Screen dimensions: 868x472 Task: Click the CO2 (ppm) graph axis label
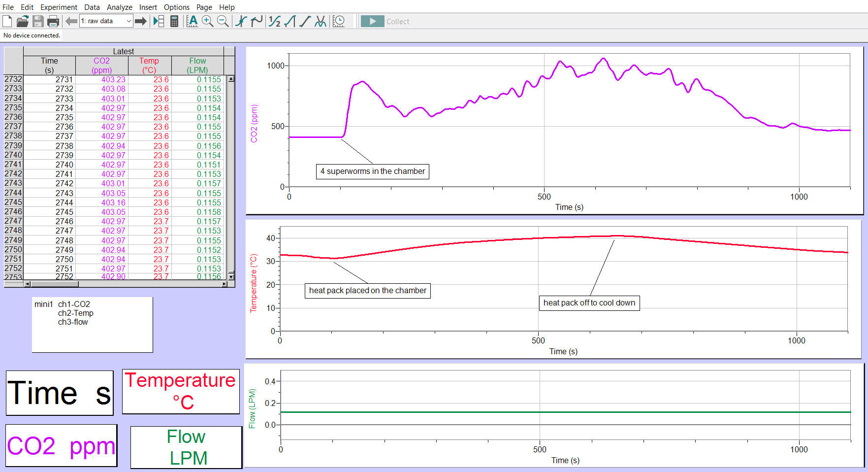pos(254,124)
